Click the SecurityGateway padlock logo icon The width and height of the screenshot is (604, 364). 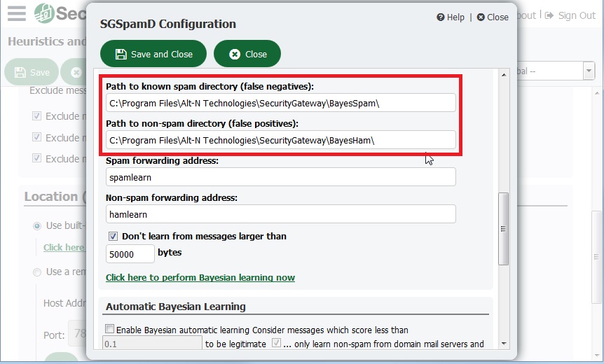[44, 13]
